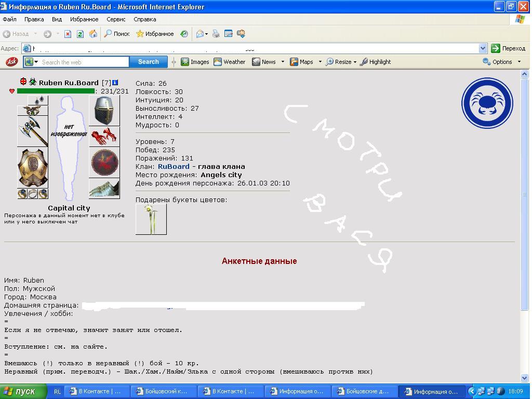532x399 pixels.
Task: Open Images search in Ask toolbar
Action: (x=195, y=62)
